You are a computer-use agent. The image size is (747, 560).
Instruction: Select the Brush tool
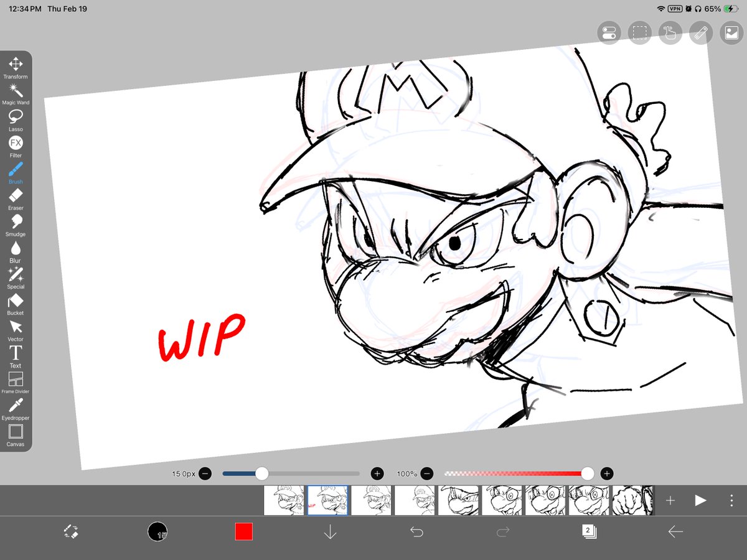(16, 172)
